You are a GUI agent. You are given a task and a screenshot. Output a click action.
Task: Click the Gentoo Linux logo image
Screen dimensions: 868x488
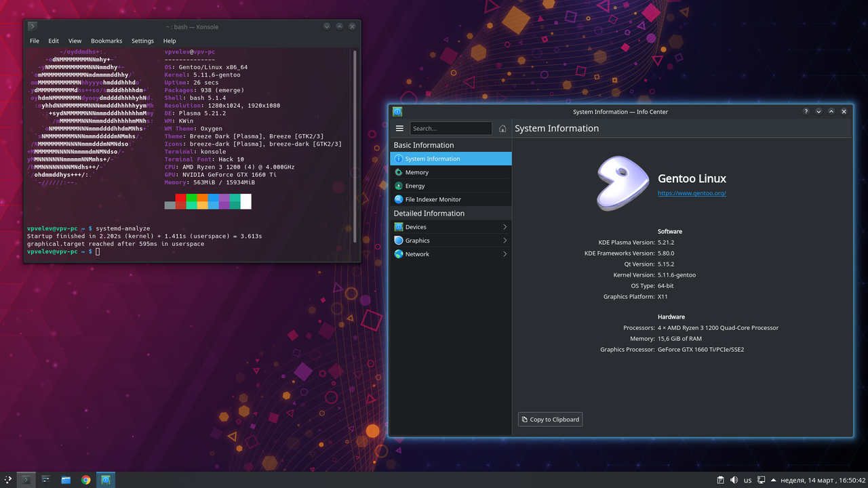[623, 183]
